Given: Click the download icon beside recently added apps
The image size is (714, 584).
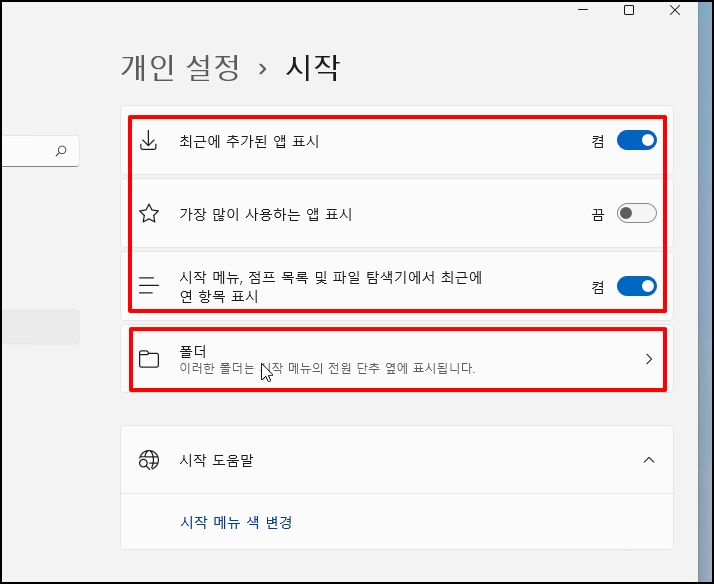Looking at the screenshot, I should click(148, 141).
